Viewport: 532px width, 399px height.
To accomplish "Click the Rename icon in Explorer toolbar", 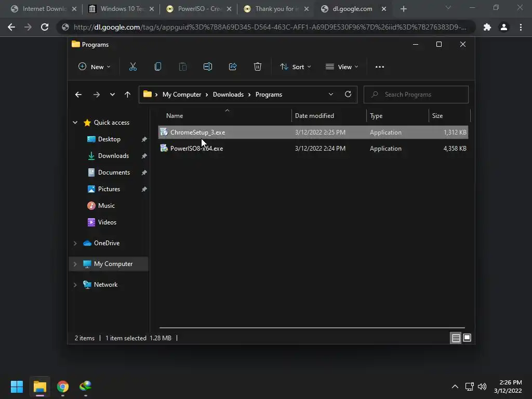I will [208, 67].
